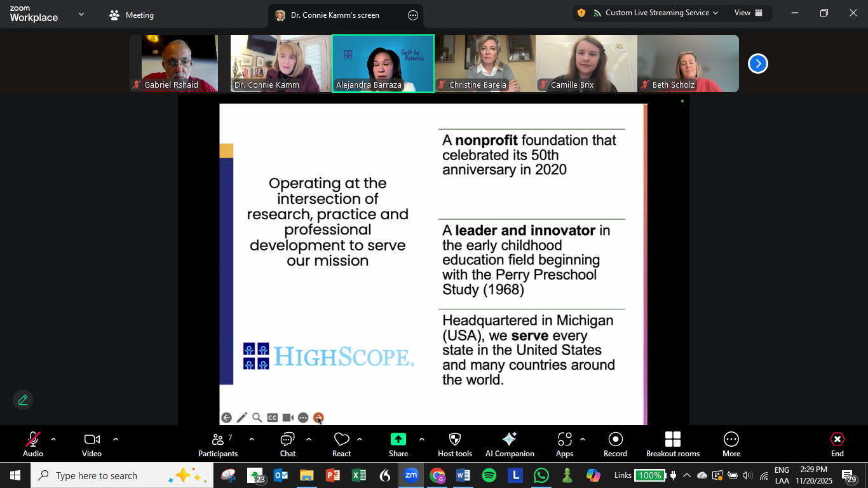Select the Meeting tab at the top
868x488 pixels.
[x=132, y=15]
